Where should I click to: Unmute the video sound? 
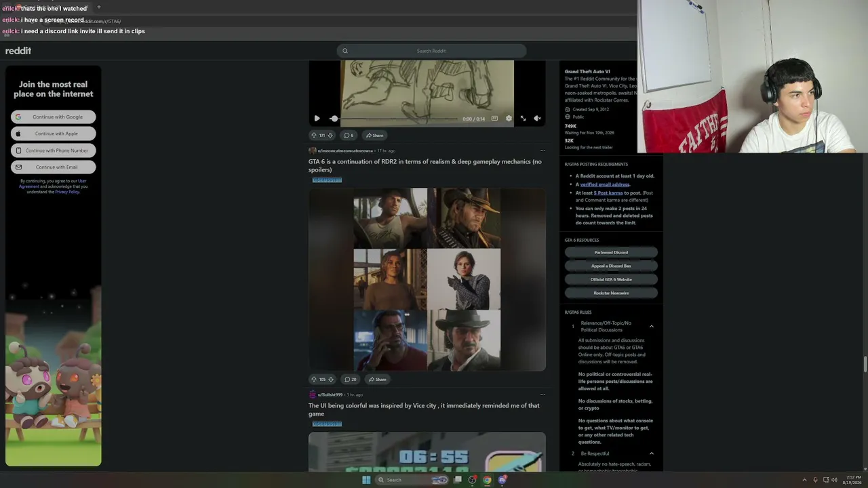537,119
